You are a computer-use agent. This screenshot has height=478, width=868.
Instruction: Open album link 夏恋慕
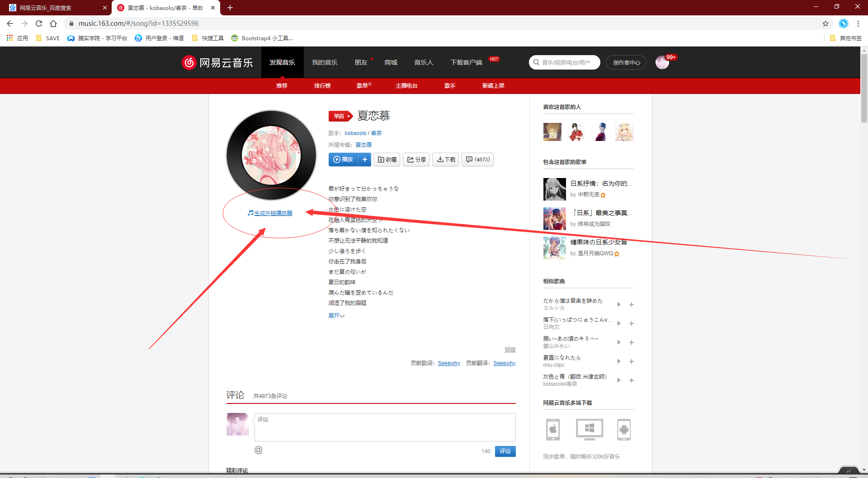[363, 145]
